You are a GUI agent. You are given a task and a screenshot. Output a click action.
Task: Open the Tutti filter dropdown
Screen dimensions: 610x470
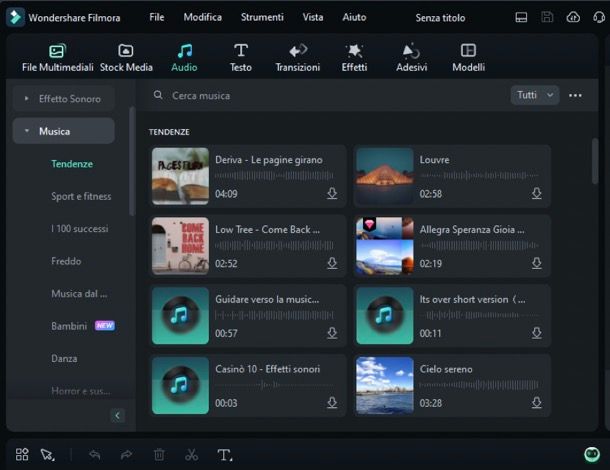point(534,95)
